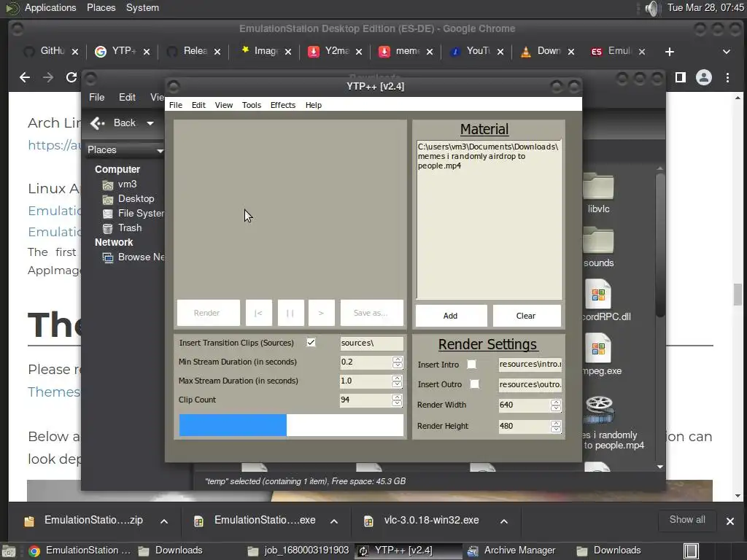Viewport: 747px width, 560px height.
Task: Click the sources\ path field
Action: [371, 343]
